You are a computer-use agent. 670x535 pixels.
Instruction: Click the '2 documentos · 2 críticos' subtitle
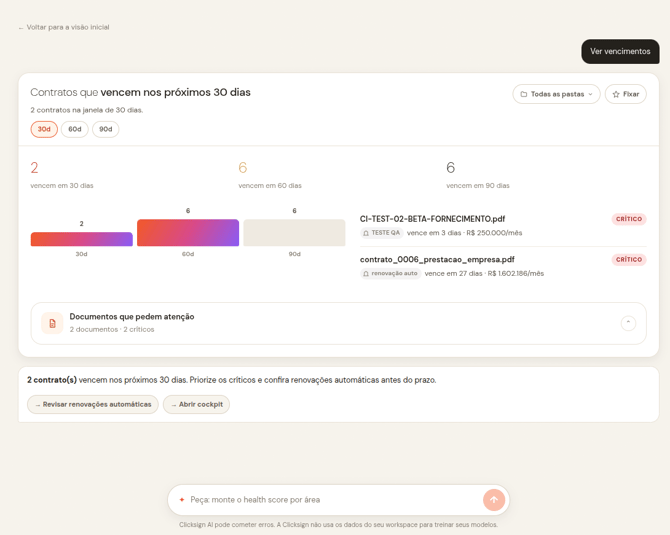tap(112, 329)
